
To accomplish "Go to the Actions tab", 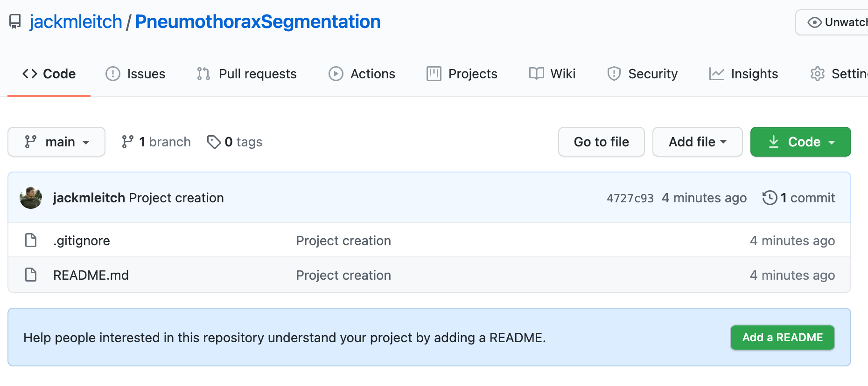I will click(x=362, y=74).
